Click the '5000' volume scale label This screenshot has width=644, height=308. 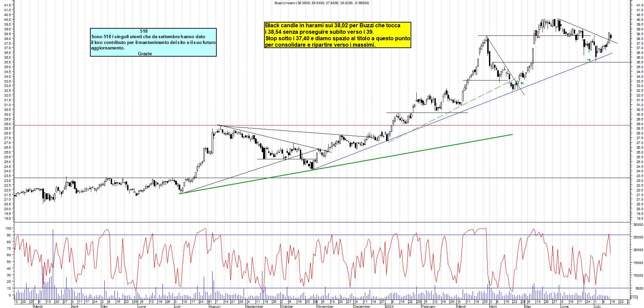639,288
